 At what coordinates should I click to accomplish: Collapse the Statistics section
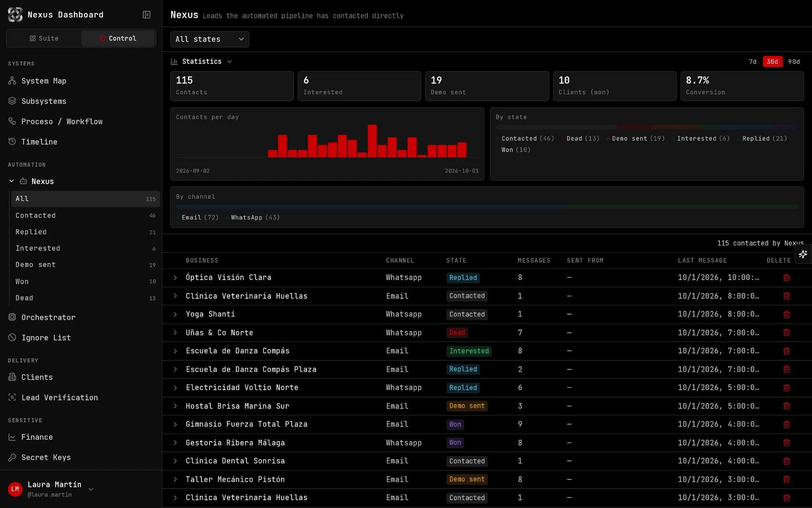coord(202,61)
